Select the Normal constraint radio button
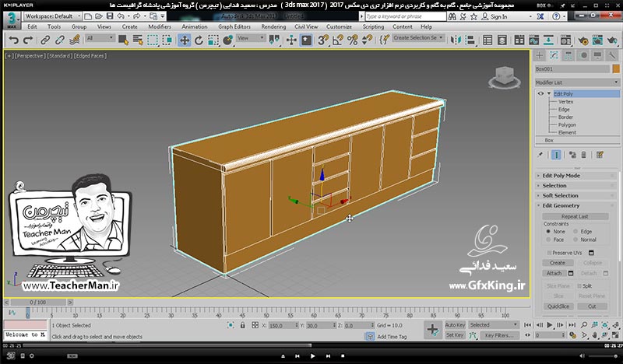The height and width of the screenshot is (364, 623). [x=575, y=240]
